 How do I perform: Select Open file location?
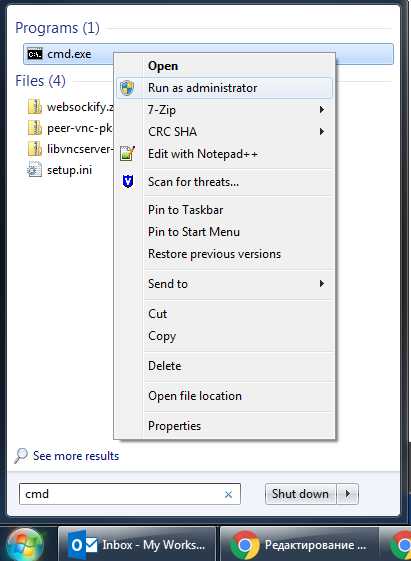(195, 396)
